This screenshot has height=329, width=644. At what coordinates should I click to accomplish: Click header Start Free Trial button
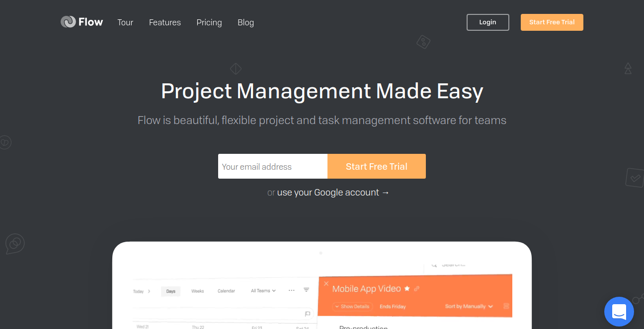click(x=552, y=22)
